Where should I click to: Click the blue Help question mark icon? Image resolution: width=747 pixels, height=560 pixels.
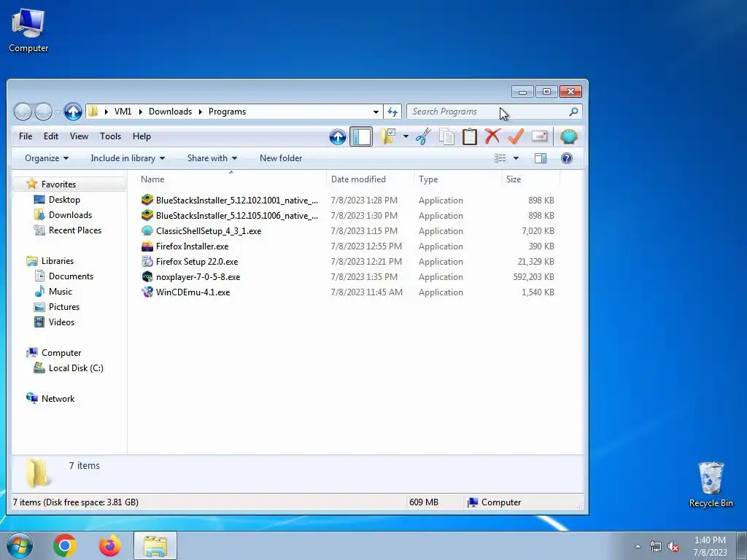tap(566, 158)
